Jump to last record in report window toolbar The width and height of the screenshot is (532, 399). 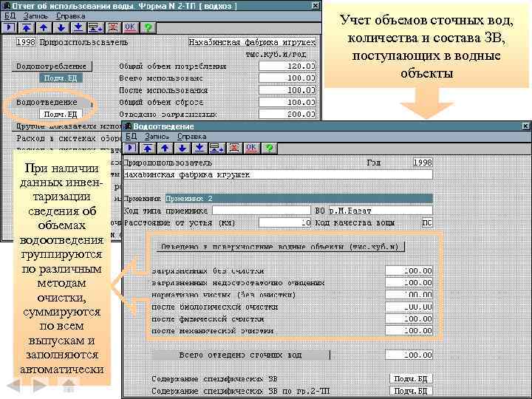click(78, 28)
